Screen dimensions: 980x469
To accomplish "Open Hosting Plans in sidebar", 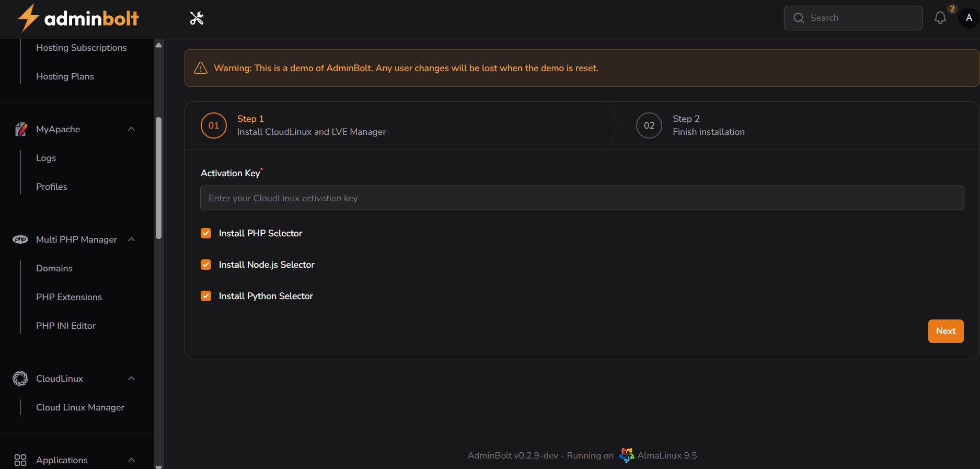I will click(65, 76).
